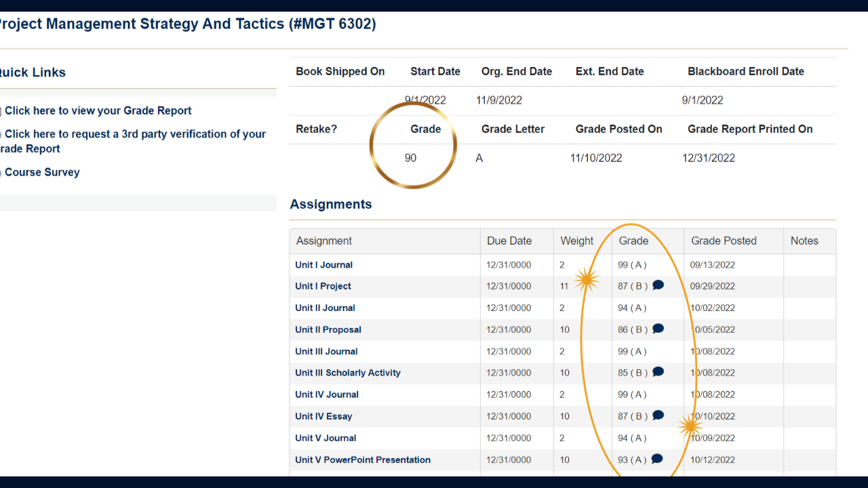
Task: Open comment icon next to Unit III Scholarly Activity
Action: pyautogui.click(x=658, y=372)
